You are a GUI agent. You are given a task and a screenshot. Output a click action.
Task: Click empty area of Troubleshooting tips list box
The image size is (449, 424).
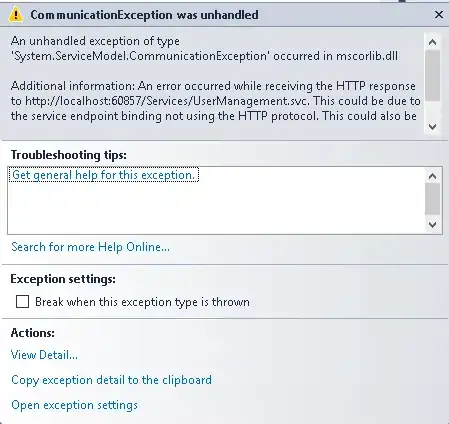point(216,208)
